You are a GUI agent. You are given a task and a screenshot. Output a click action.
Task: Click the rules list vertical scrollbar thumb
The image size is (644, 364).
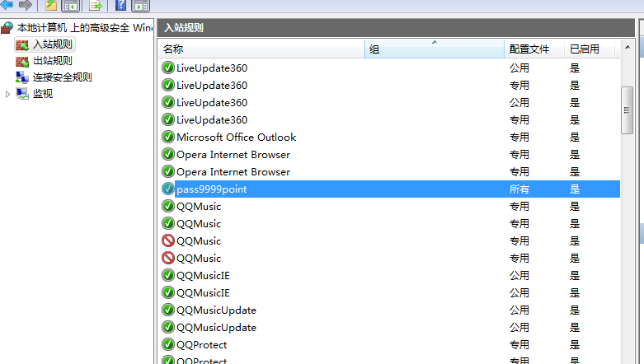tap(628, 110)
